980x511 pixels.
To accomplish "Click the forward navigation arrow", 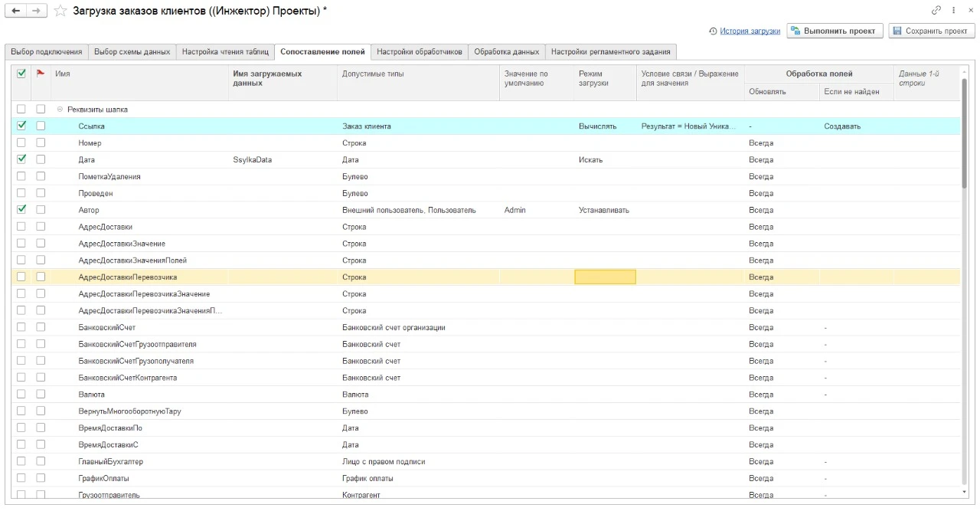I will (x=36, y=11).
